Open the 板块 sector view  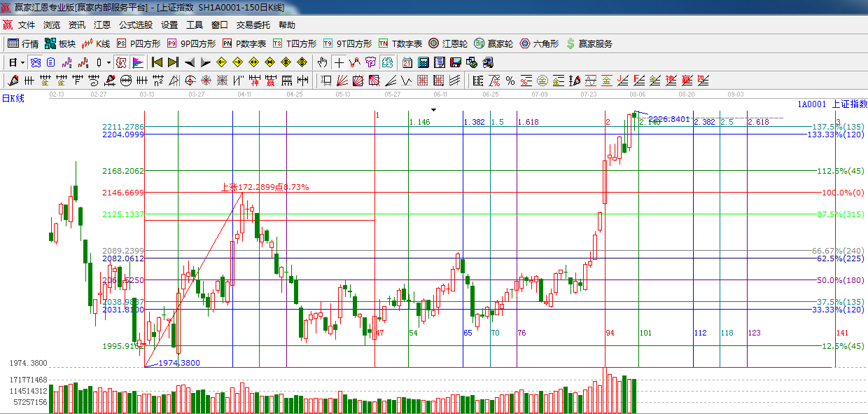click(59, 43)
